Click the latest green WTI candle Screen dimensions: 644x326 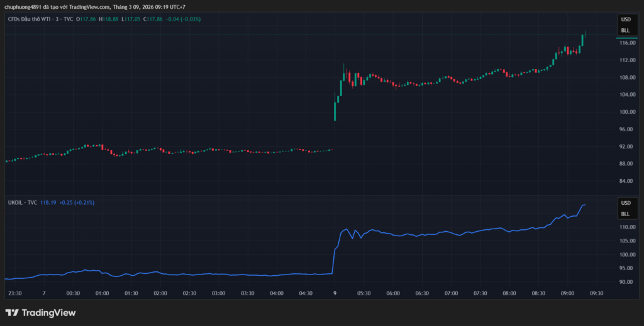[582, 40]
